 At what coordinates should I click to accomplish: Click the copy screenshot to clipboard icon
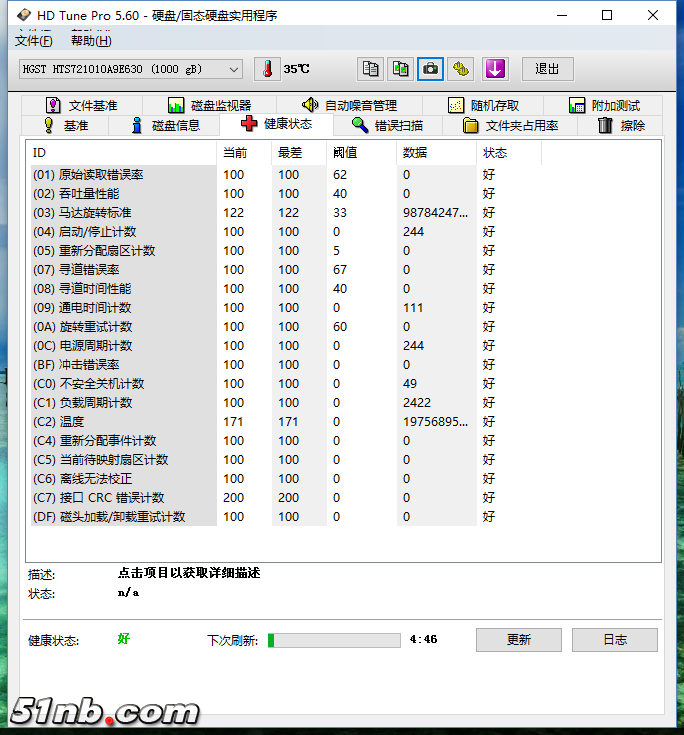coord(400,69)
